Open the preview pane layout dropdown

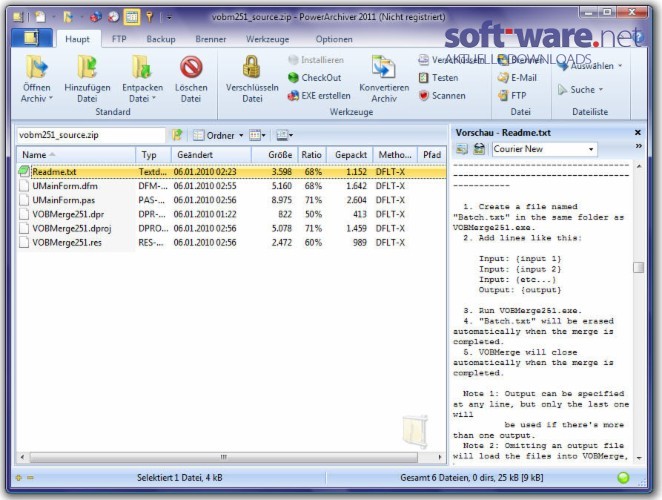point(285,136)
